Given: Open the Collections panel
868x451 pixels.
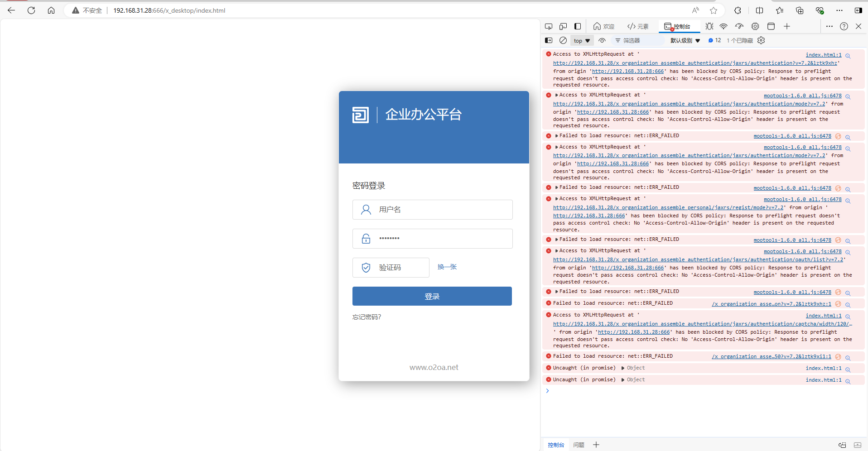Looking at the screenshot, I should point(800,10).
